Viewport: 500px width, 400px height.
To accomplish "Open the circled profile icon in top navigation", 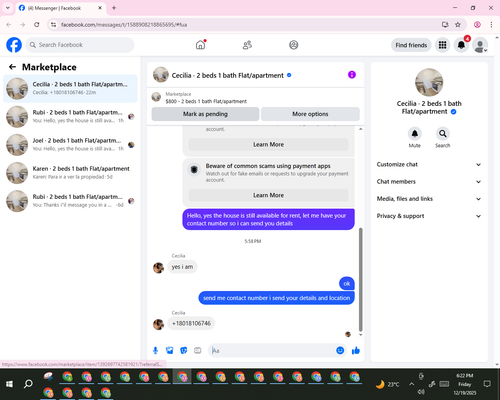I will click(294, 45).
